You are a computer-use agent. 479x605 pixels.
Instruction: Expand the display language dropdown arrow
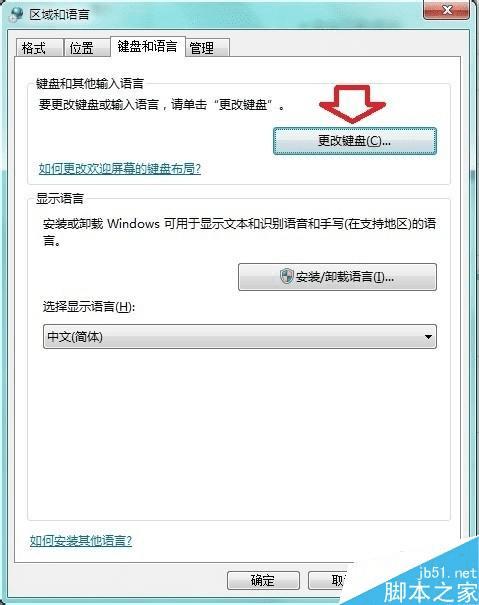coord(428,337)
